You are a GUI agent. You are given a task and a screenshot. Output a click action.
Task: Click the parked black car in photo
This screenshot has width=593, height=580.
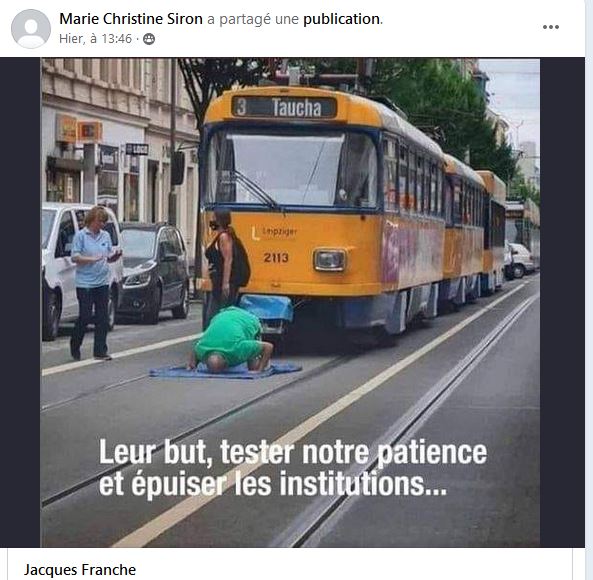(x=153, y=272)
